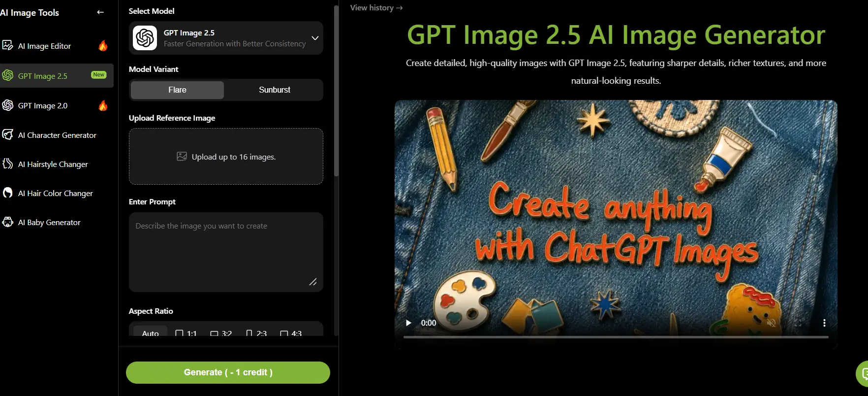Focus the prompt description text box

[x=226, y=252]
